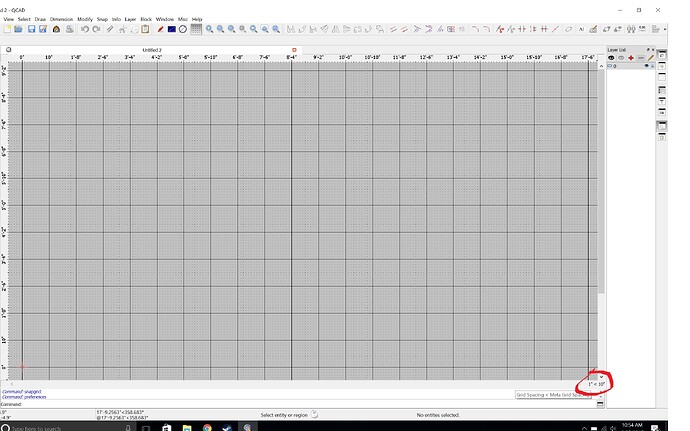Remove layer with the minus icon
Viewport: 690px width, 431px height.
point(641,58)
